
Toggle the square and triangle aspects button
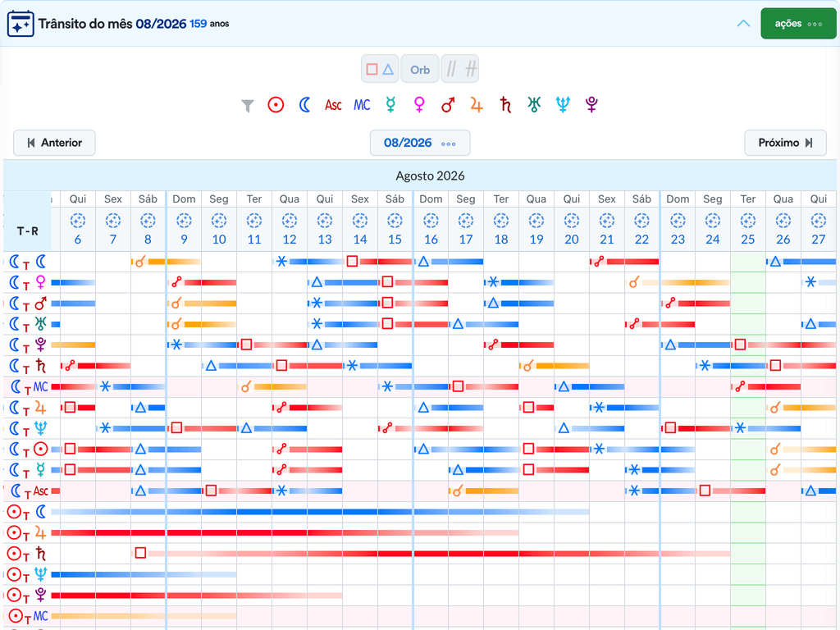380,69
